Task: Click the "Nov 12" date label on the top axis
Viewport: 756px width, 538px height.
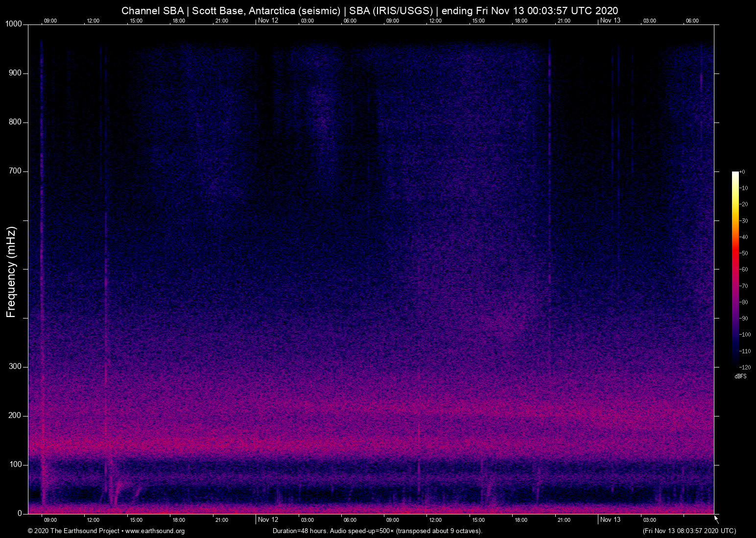Action: click(x=268, y=20)
